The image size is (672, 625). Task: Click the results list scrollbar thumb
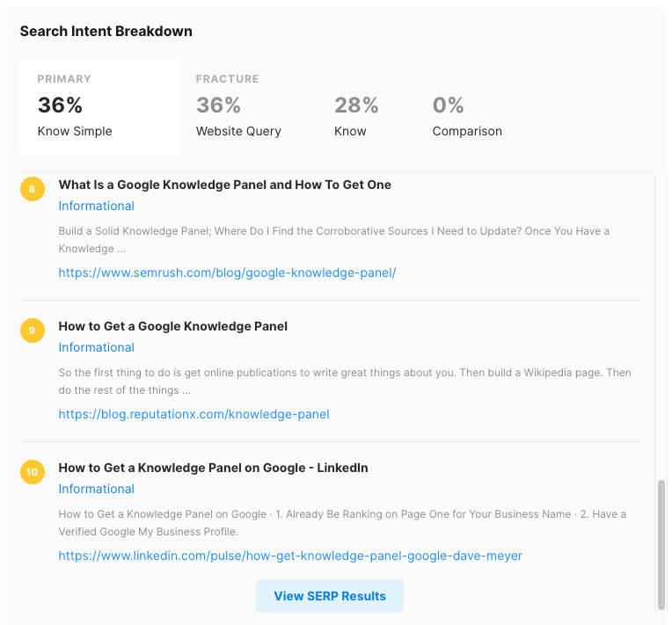[661, 544]
